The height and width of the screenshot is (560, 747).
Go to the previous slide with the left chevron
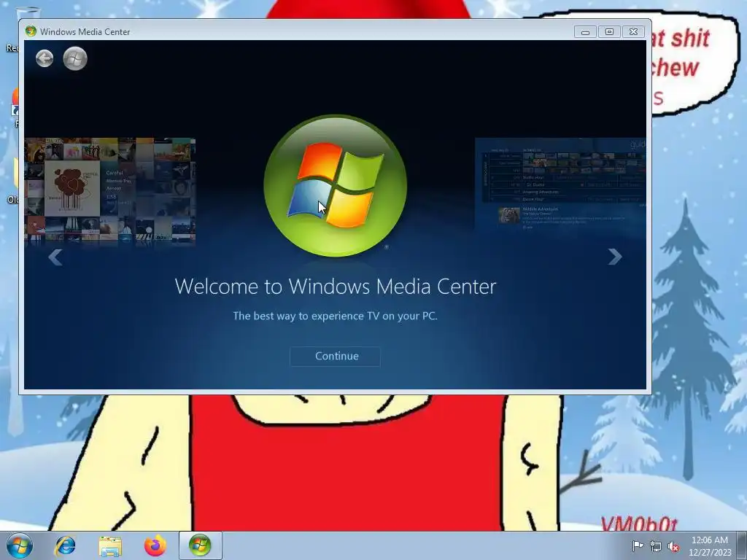click(x=55, y=257)
